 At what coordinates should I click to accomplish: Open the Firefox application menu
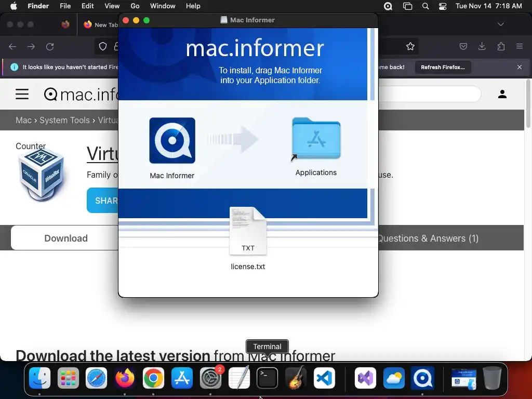520,46
